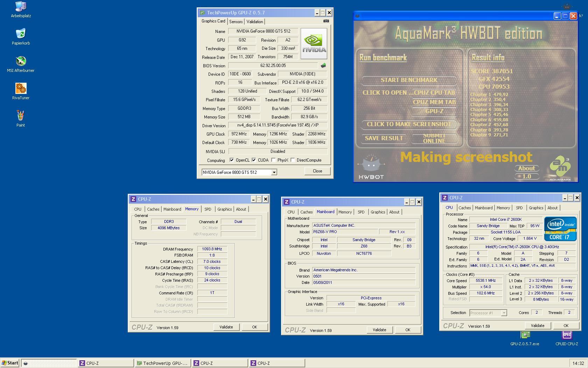Click the About button in AquaMark
This screenshot has height=368, width=588.
pos(526,168)
